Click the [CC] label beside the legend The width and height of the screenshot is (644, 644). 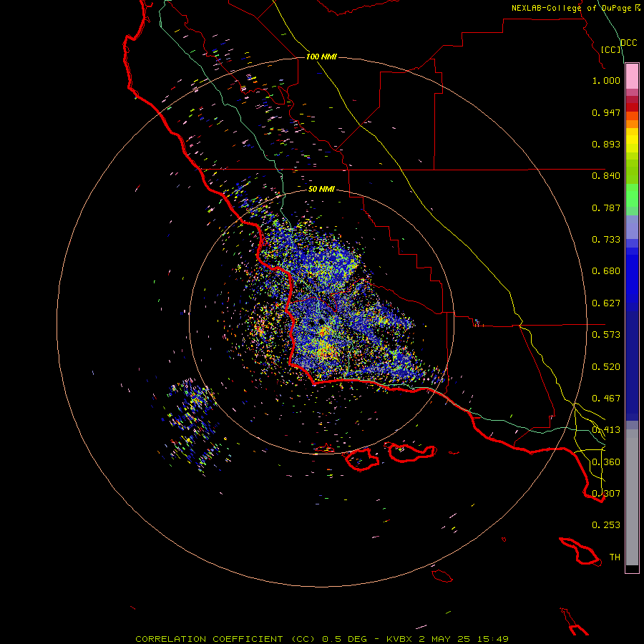tap(611, 49)
